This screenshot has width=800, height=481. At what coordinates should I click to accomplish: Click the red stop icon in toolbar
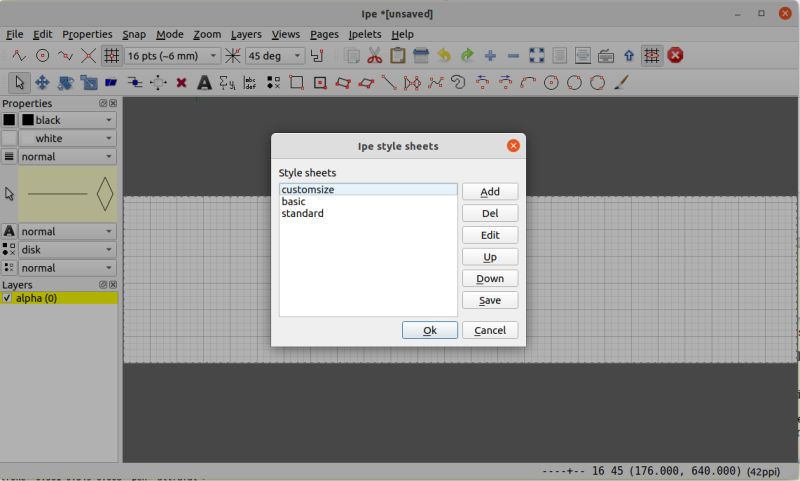coord(675,56)
